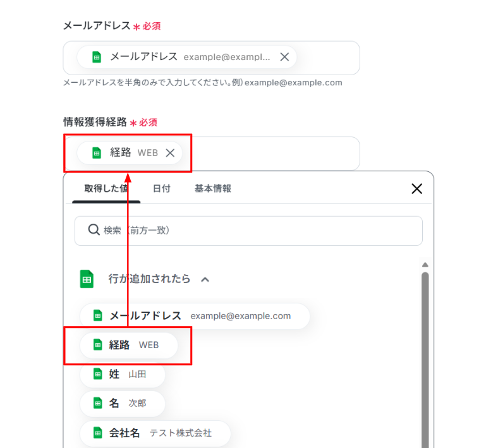Click sheet icon in 経路 field chip
This screenshot has height=448, width=498.
point(97,152)
